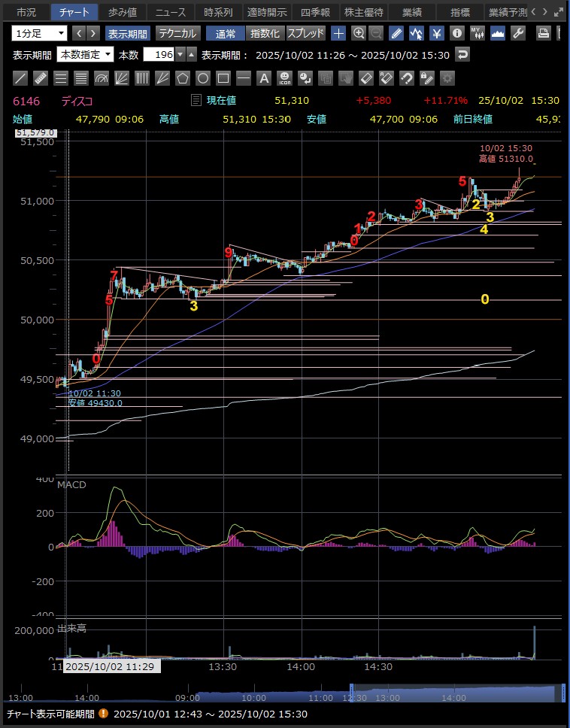Choose the circle drawing tool
The image size is (570, 728).
[203, 77]
